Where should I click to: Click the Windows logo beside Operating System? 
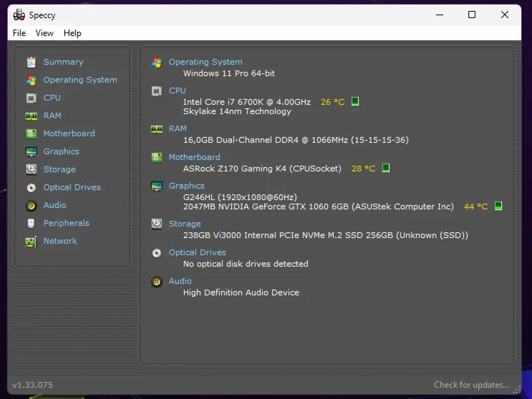[x=157, y=62]
